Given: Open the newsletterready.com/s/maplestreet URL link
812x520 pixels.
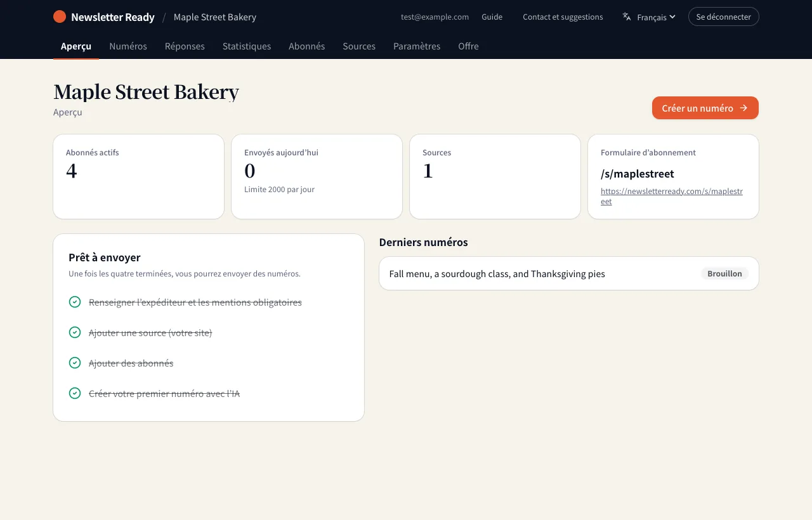Looking at the screenshot, I should (x=672, y=196).
